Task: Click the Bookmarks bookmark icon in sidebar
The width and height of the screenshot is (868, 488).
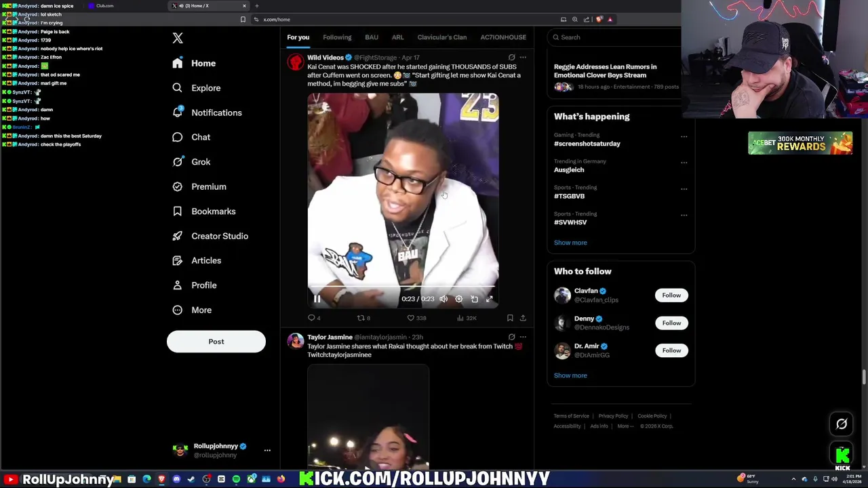Action: click(178, 211)
